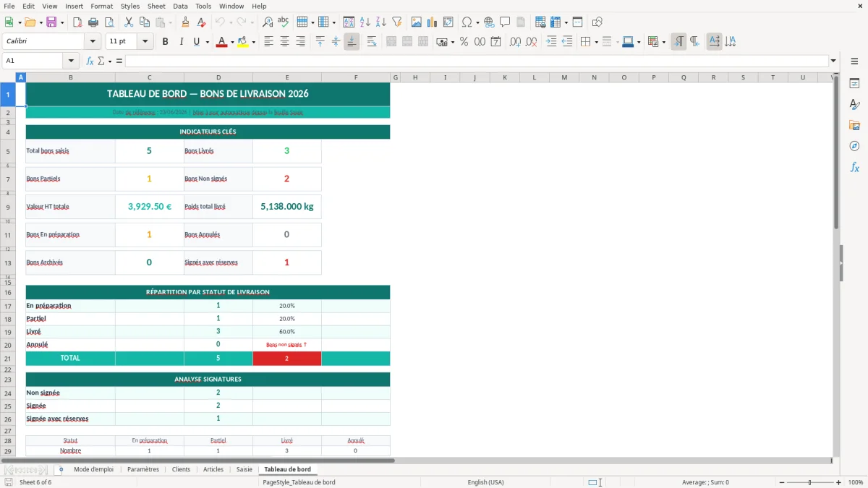Open the font size dropdown arrow

pyautogui.click(x=145, y=42)
